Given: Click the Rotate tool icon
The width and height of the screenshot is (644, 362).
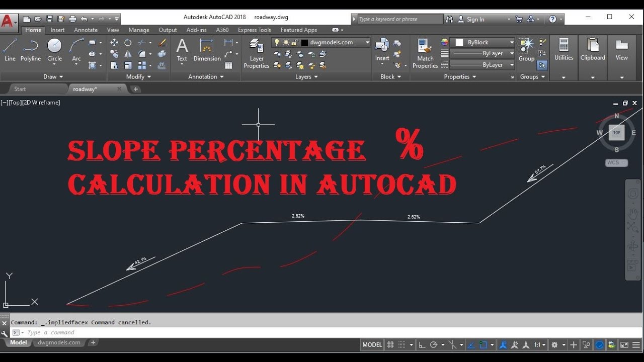Looking at the screenshot, I should coord(128,43).
